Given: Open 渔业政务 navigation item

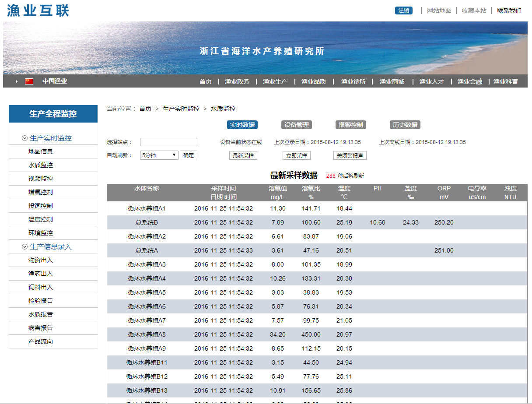Looking at the screenshot, I should pyautogui.click(x=237, y=81).
